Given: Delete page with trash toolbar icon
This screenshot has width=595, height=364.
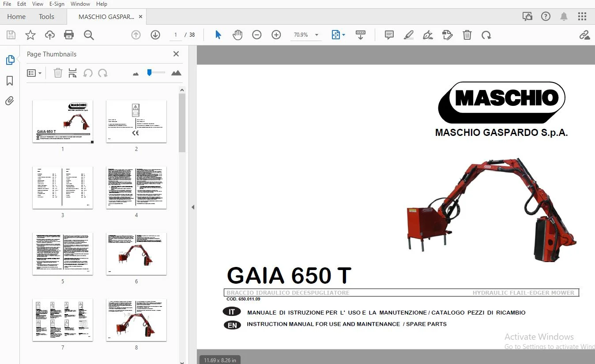Looking at the screenshot, I should pyautogui.click(x=467, y=35).
